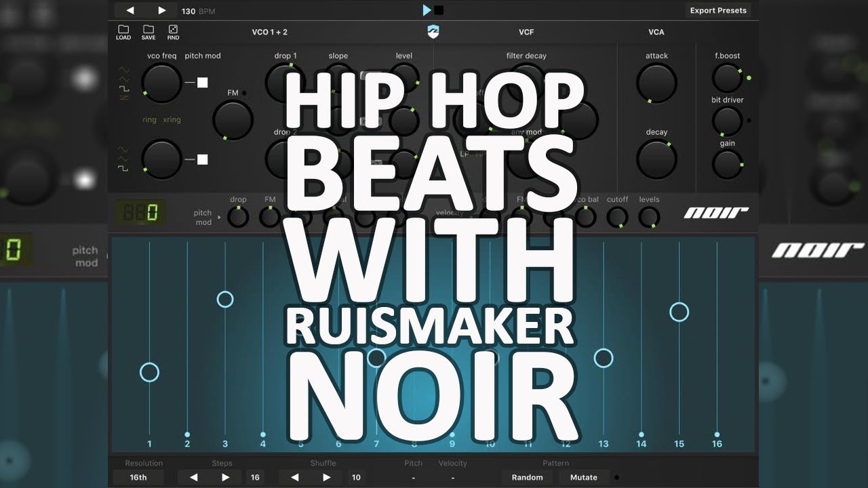Toggle the green f.boost LED
Viewport: 868px width, 488px height.
tap(749, 78)
